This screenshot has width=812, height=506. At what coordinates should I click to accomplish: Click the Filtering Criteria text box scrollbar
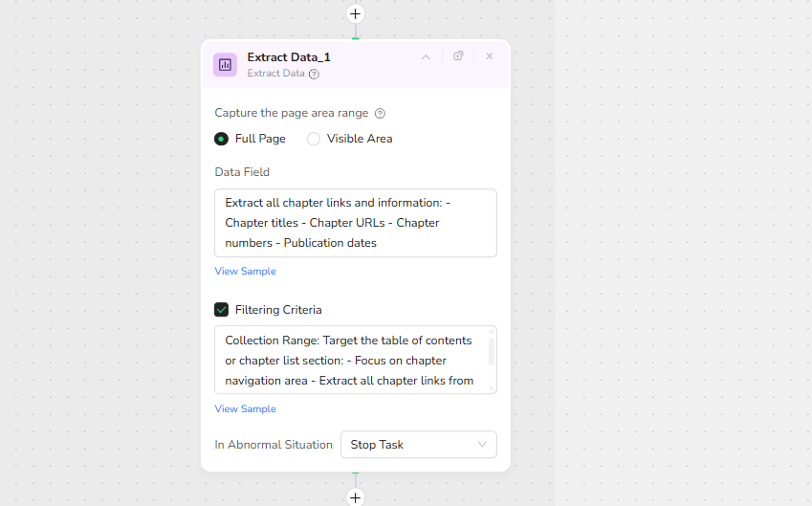click(x=492, y=351)
